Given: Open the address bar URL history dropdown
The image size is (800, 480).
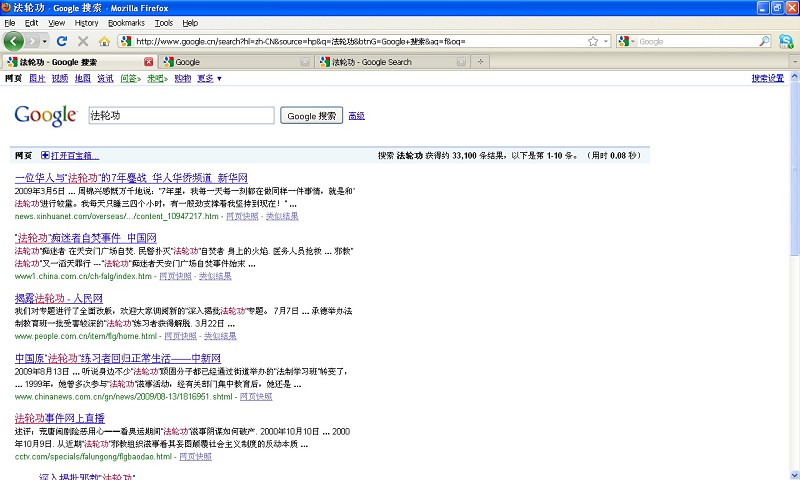Looking at the screenshot, I should coord(606,41).
